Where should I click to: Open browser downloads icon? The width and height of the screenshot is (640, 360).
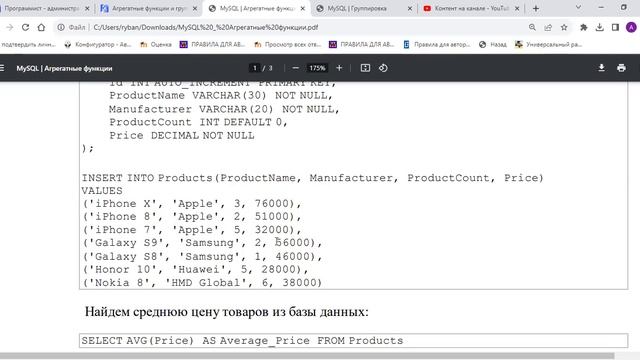point(600,27)
